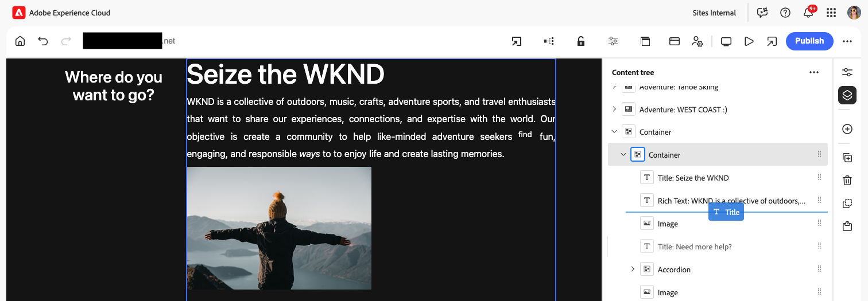
Task: Collapse the selected inner Container node
Action: click(x=623, y=155)
